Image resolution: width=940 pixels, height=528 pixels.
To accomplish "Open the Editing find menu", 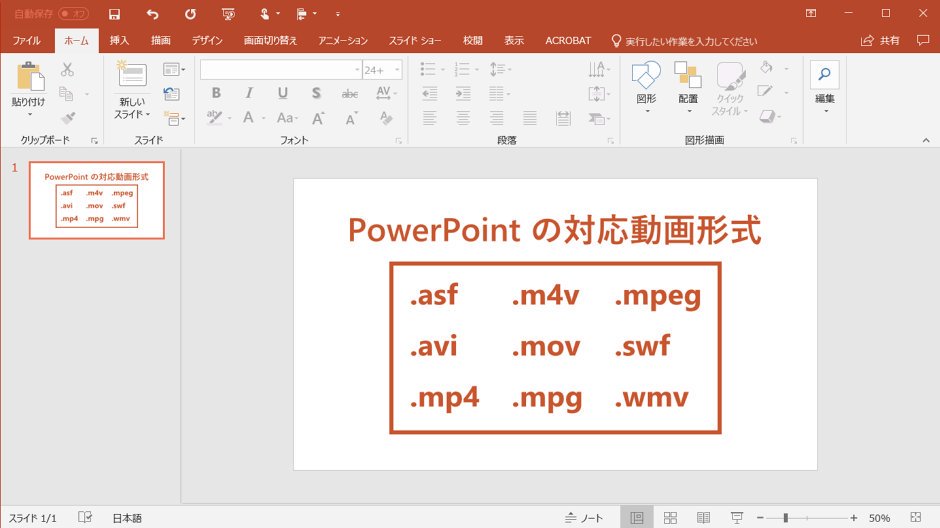I will pyautogui.click(x=824, y=87).
